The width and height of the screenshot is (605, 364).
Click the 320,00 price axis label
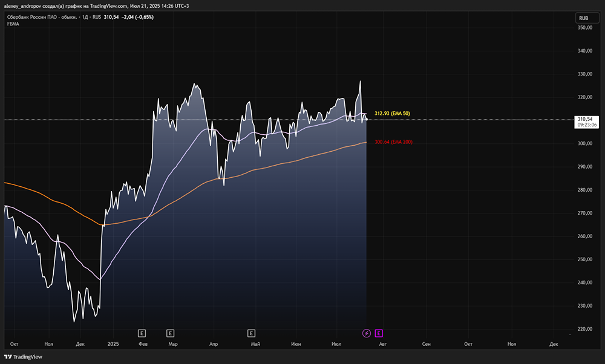[x=584, y=97]
